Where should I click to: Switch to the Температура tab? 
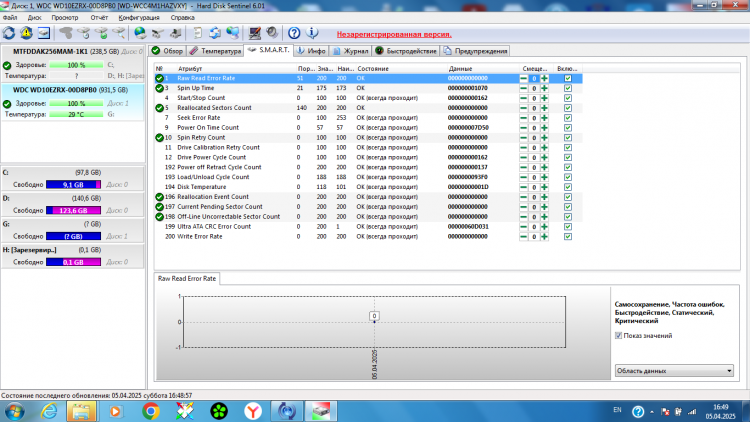(x=215, y=51)
